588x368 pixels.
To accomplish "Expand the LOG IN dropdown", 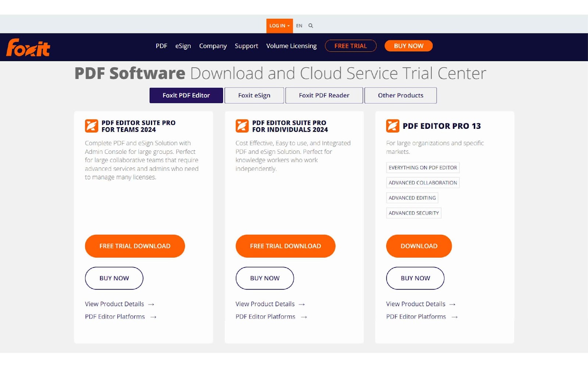I will pos(280,26).
